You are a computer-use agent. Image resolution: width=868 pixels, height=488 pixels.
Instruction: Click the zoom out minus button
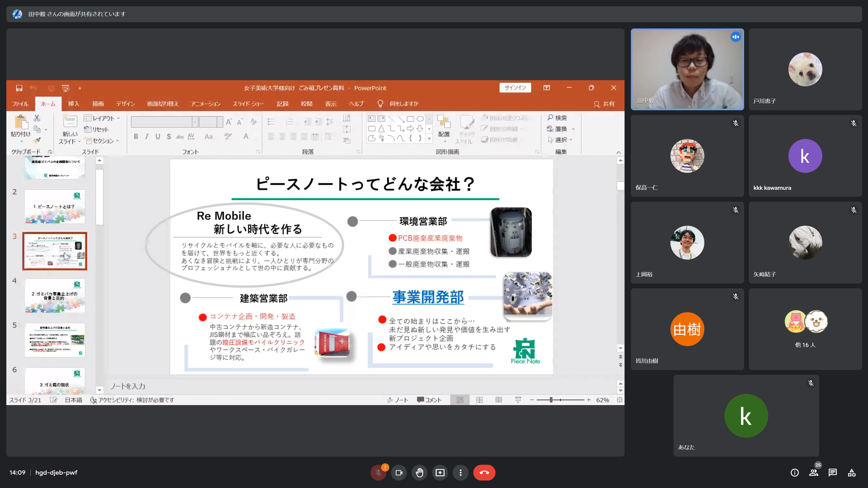[x=532, y=400]
